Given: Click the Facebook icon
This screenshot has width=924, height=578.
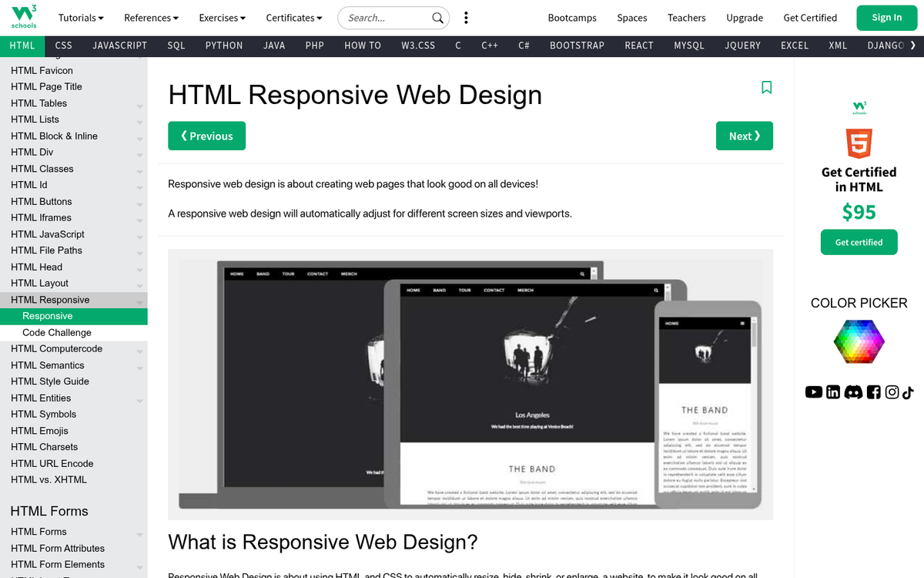Looking at the screenshot, I should pyautogui.click(x=872, y=392).
